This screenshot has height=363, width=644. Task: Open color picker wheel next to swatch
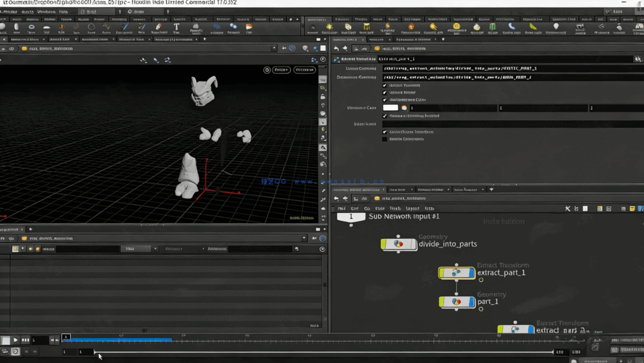click(x=404, y=108)
